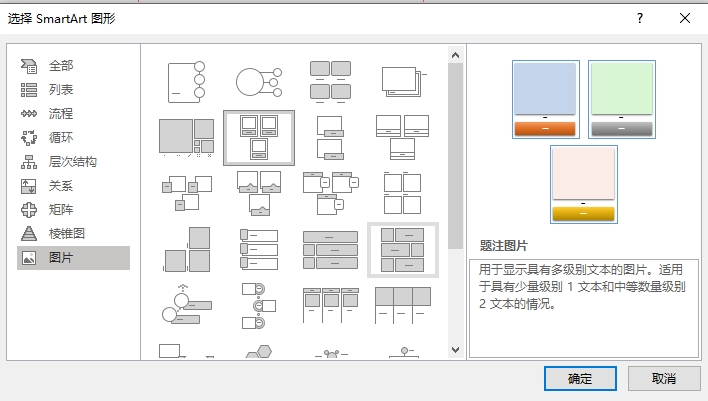Select the two stacked pictures with caption bars layout
The width and height of the screenshot is (708, 401).
coord(331,138)
